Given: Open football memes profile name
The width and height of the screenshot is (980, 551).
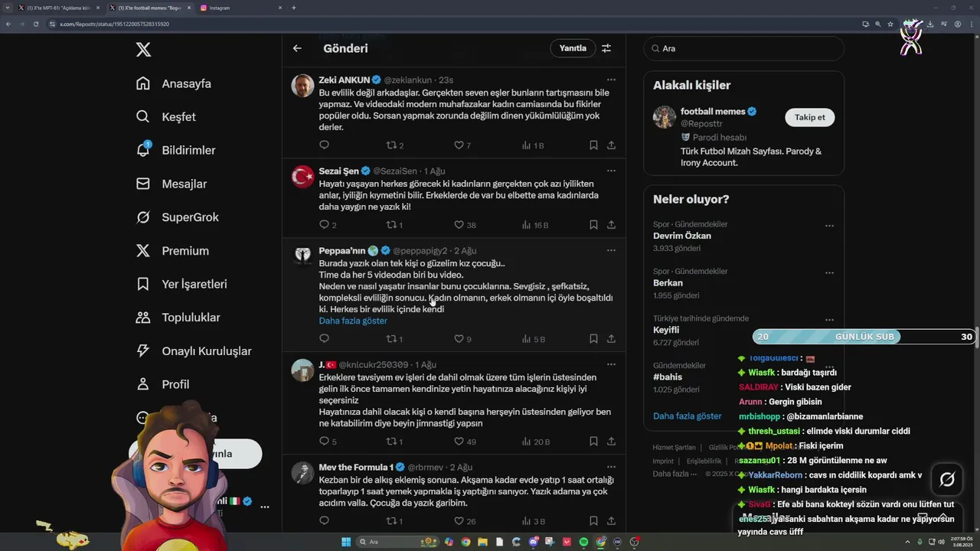Looking at the screenshot, I should coord(713,112).
